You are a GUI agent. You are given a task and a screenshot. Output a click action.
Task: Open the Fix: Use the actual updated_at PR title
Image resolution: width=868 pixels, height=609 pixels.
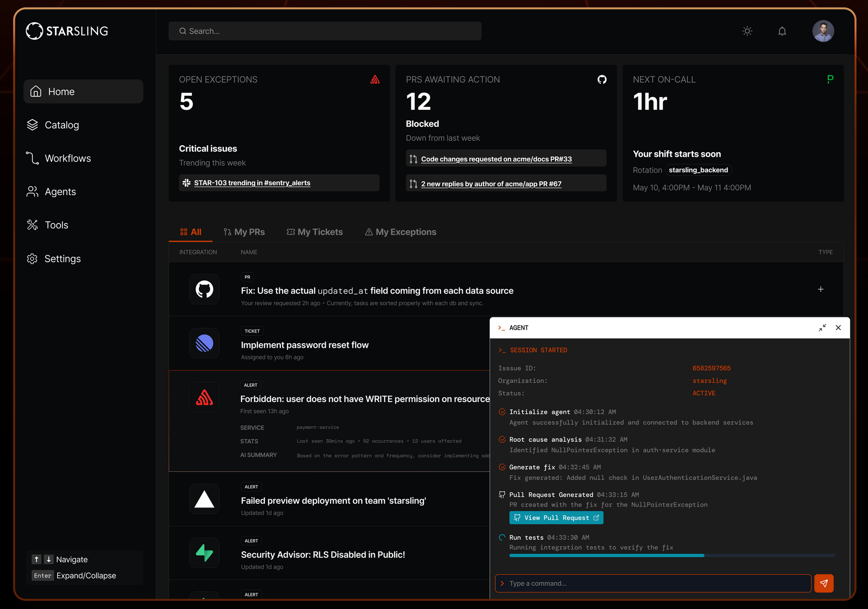point(377,291)
